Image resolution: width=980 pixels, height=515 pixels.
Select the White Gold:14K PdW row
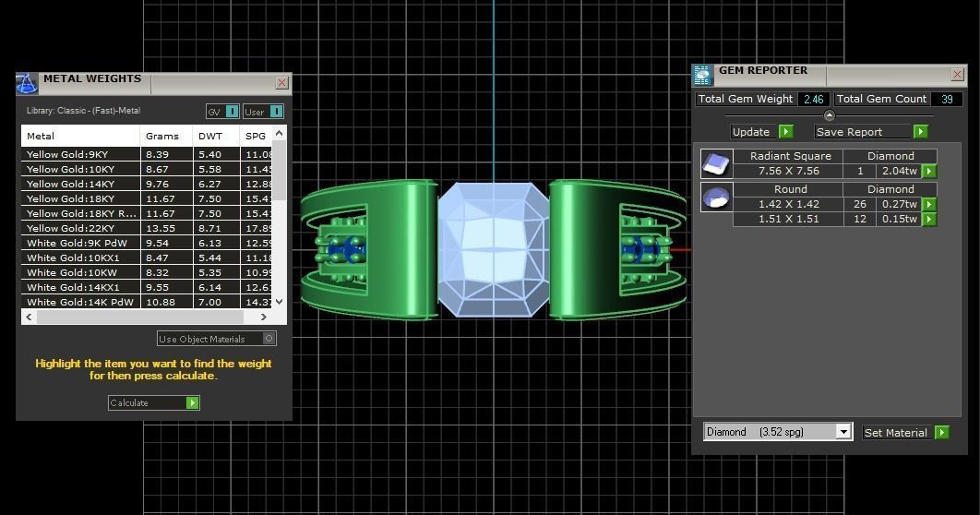tap(146, 302)
